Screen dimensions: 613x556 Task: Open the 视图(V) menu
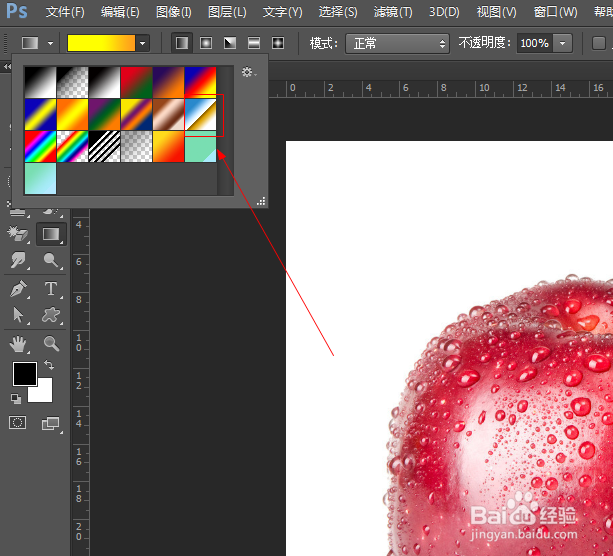point(496,12)
